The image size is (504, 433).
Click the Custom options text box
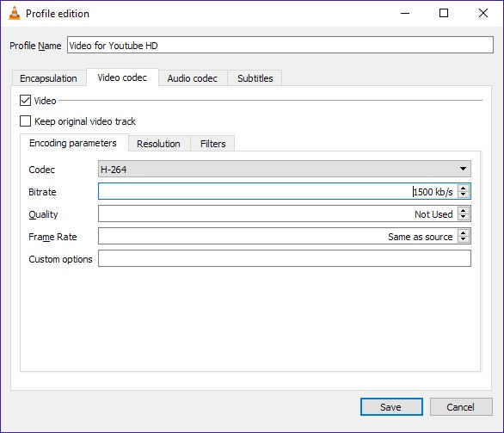(x=285, y=258)
